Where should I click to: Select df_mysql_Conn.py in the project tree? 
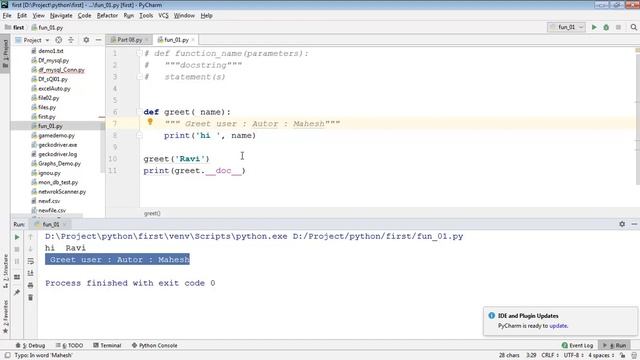[61, 70]
